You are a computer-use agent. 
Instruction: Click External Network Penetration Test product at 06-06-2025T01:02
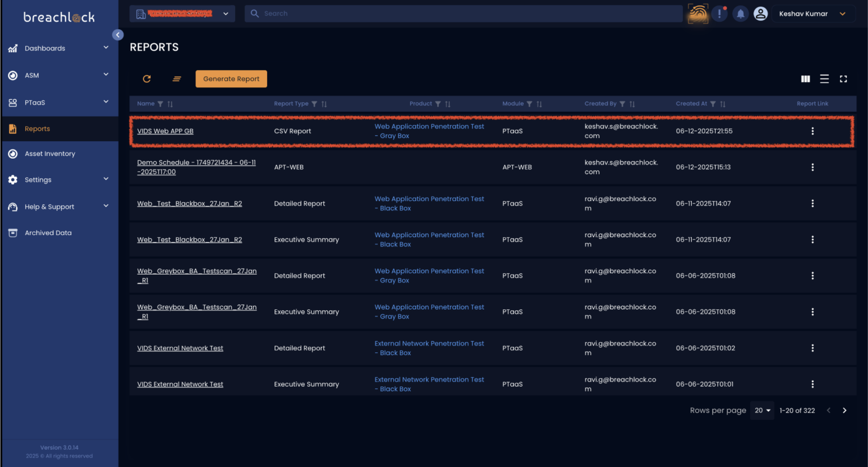[x=429, y=348]
